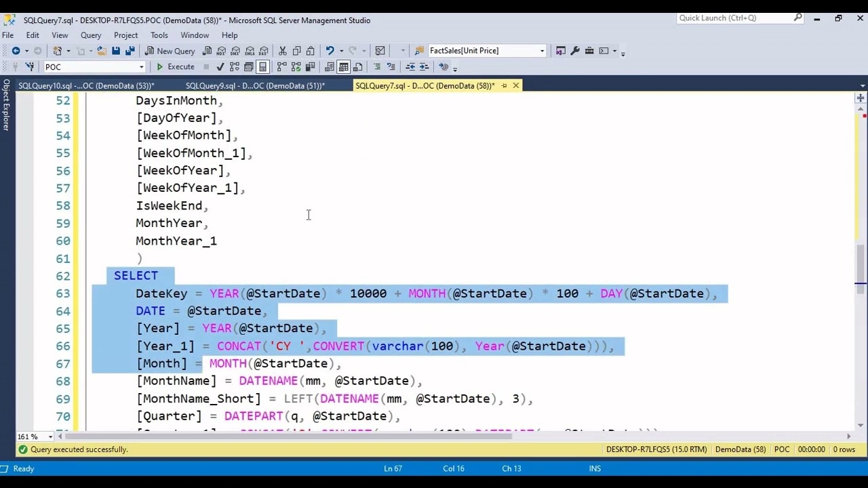Comment out the selected lines icon
The height and width of the screenshot is (488, 868).
click(x=376, y=66)
